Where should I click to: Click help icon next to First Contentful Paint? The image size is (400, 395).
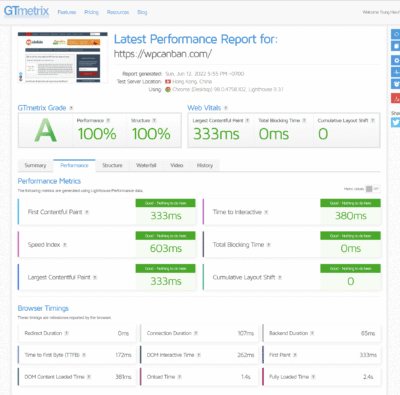[x=87, y=212]
